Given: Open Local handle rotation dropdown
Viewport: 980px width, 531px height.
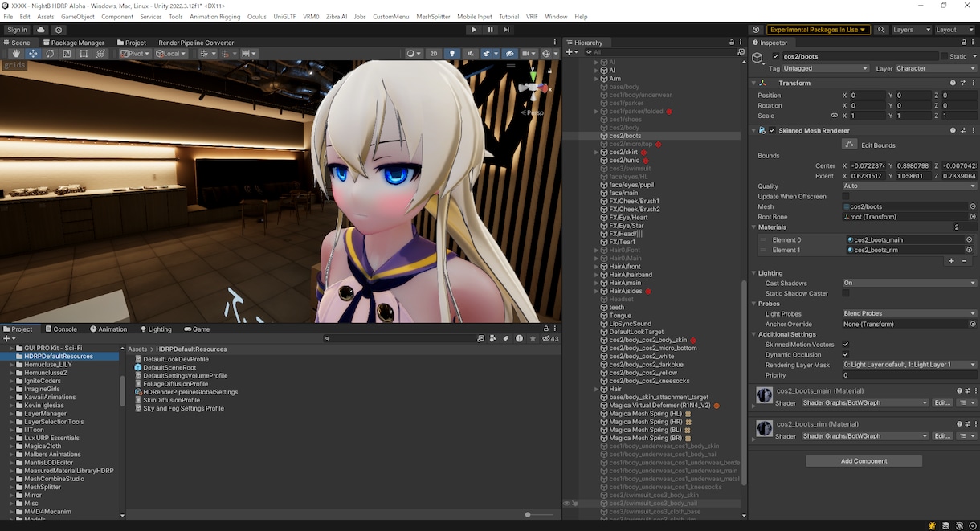Looking at the screenshot, I should point(171,54).
